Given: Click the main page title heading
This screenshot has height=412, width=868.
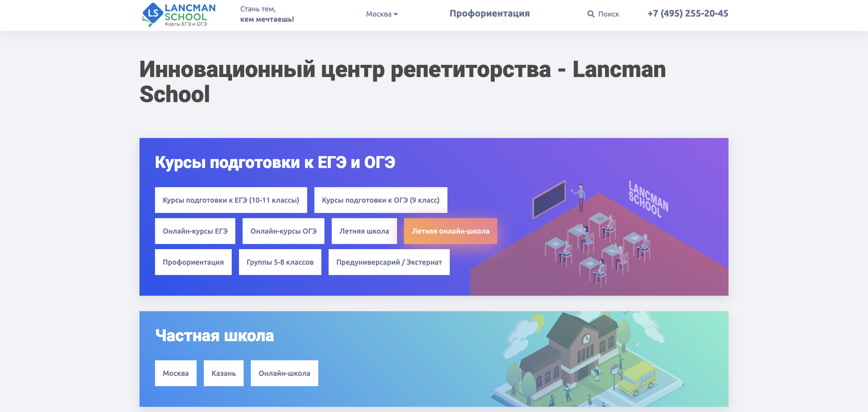Looking at the screenshot, I should click(403, 81).
